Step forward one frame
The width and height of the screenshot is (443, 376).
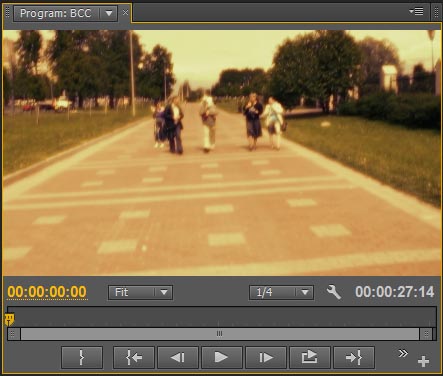[266, 358]
